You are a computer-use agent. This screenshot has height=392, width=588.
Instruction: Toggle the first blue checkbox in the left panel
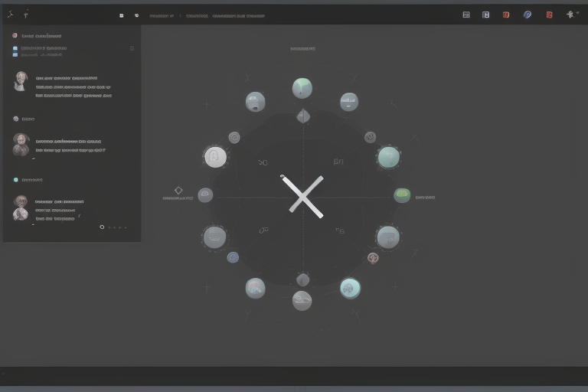pyautogui.click(x=15, y=48)
